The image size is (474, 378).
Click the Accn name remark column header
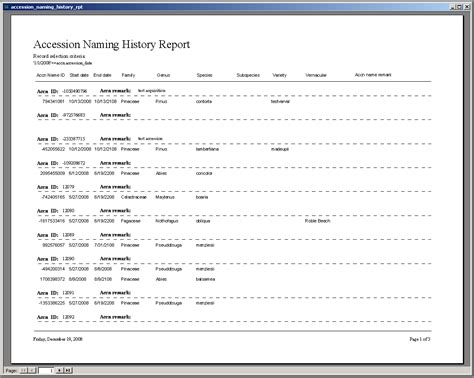(x=373, y=75)
